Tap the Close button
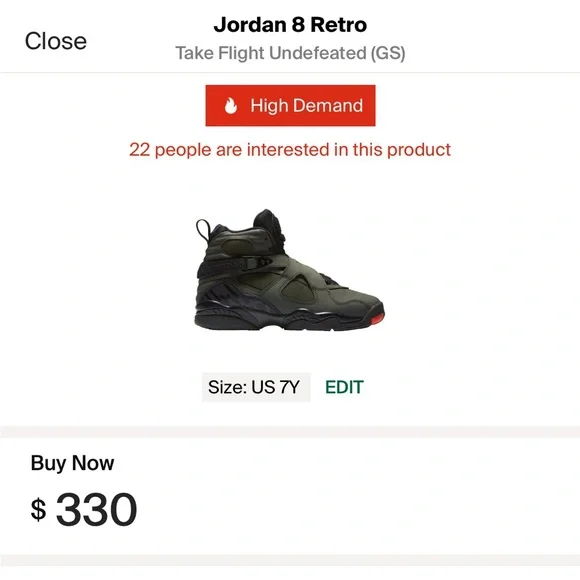Viewport: 580px width, 580px height. [56, 41]
